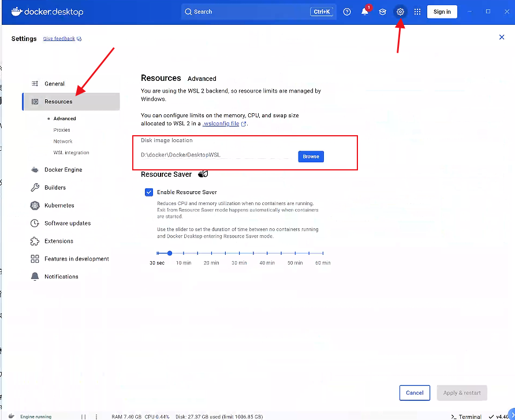Close the Settings panel with X
Viewport: 515px width, 420px height.
tap(502, 37)
